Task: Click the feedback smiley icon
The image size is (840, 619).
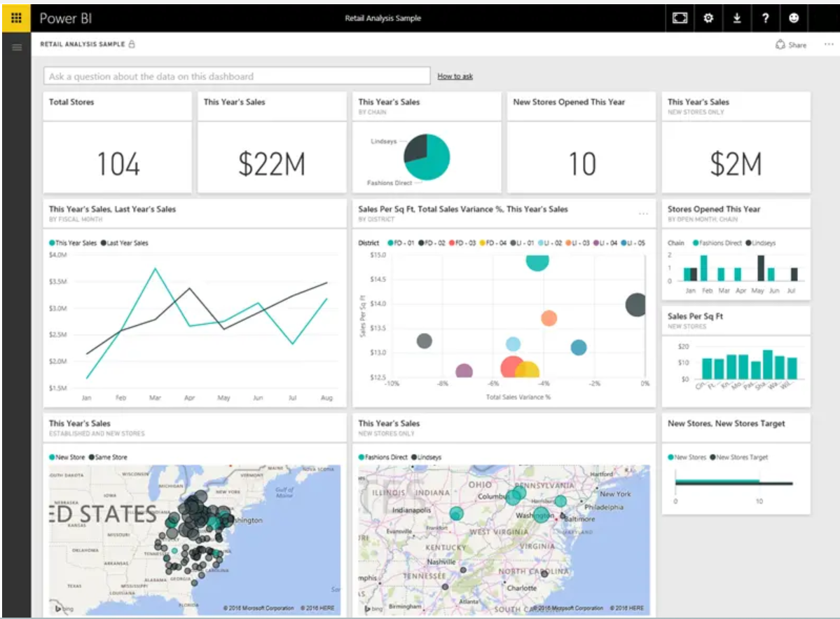Action: pyautogui.click(x=794, y=19)
